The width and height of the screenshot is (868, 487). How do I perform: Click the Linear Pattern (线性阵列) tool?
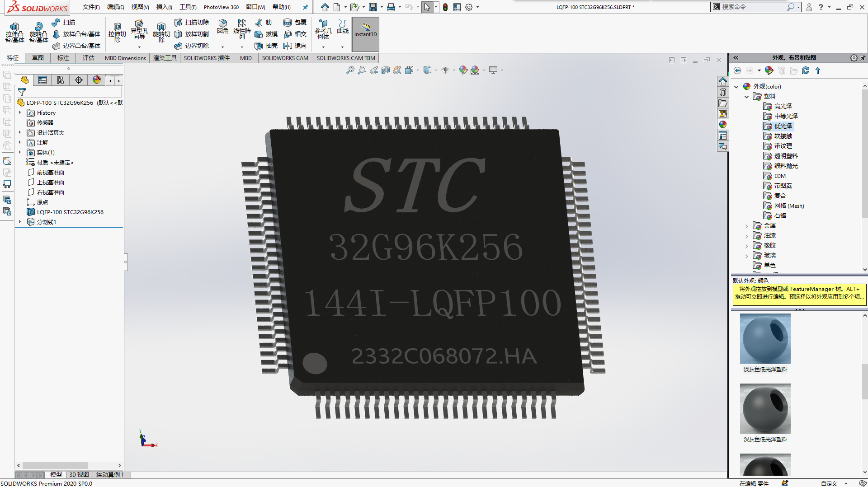242,29
